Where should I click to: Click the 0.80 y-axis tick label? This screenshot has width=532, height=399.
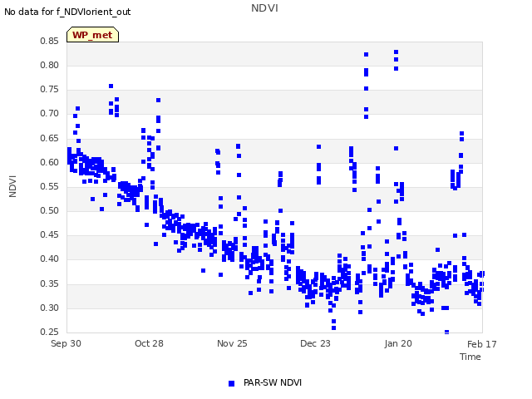[49, 65]
